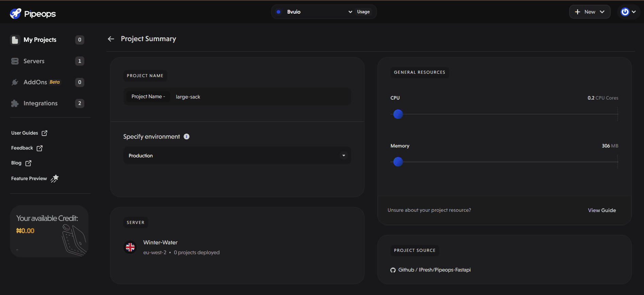The width and height of the screenshot is (644, 295).
Task: Click the Feedback external link icon
Action: (39, 148)
